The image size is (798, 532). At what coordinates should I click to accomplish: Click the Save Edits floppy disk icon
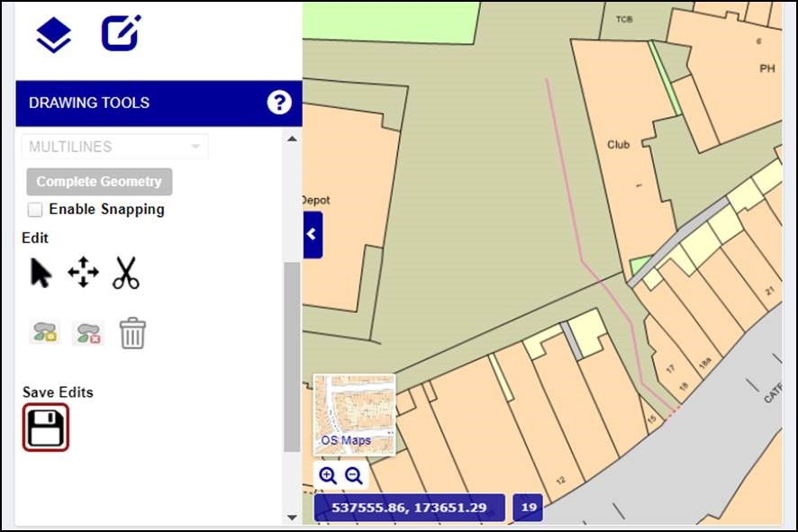(46, 428)
